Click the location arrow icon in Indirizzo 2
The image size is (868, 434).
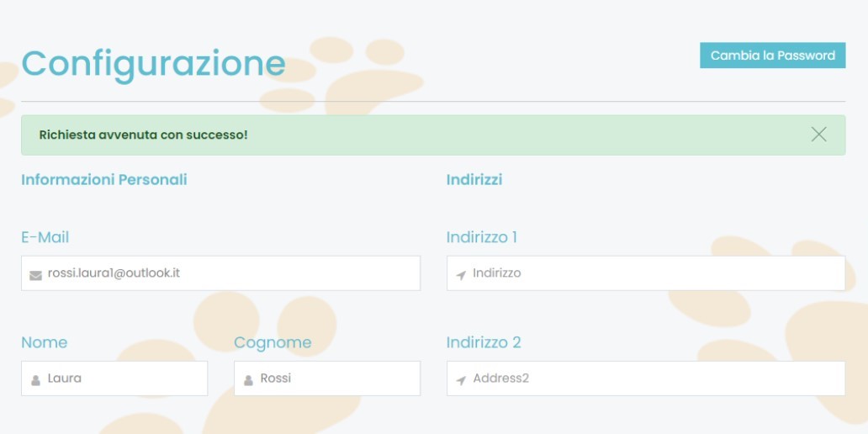(x=461, y=380)
